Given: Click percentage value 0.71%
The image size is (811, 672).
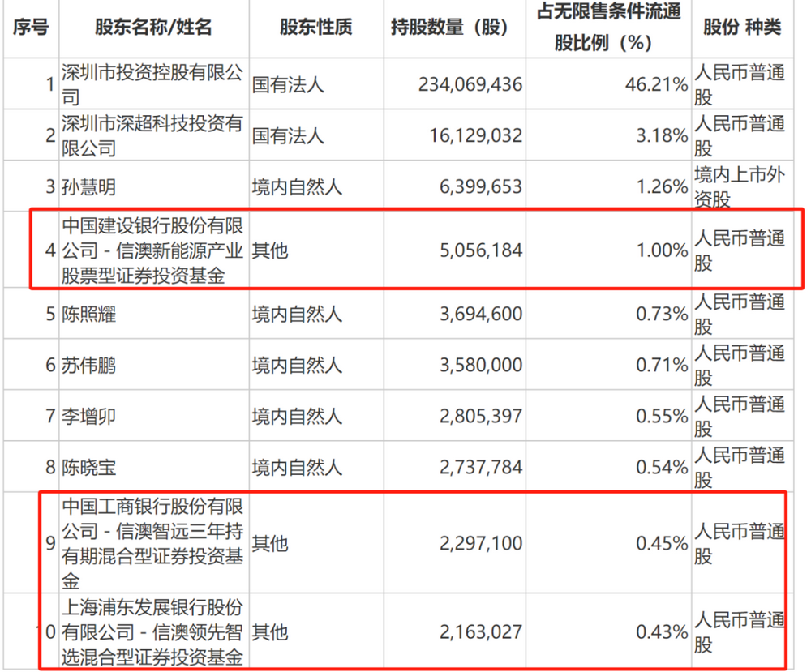Looking at the screenshot, I should tap(662, 365).
